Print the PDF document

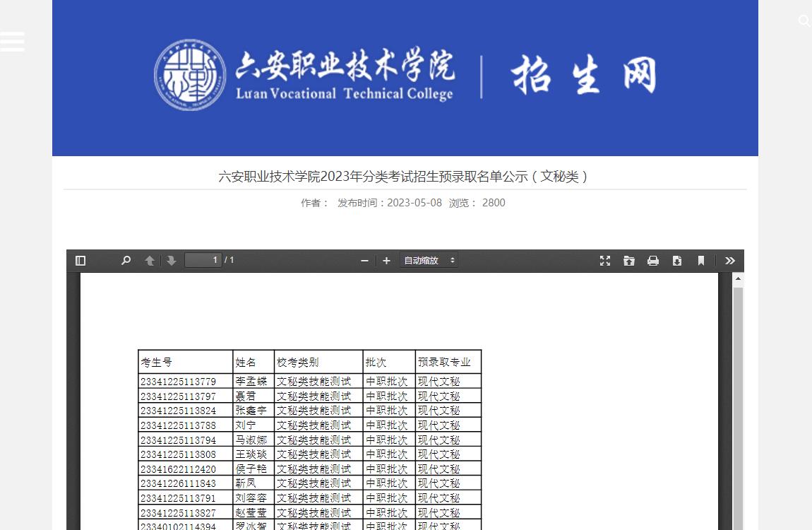pos(653,261)
